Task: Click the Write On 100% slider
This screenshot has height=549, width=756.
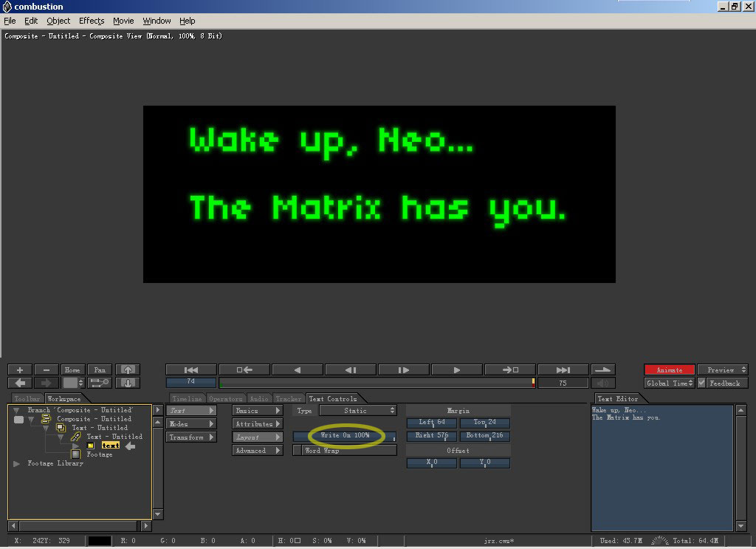Action: [x=345, y=436]
